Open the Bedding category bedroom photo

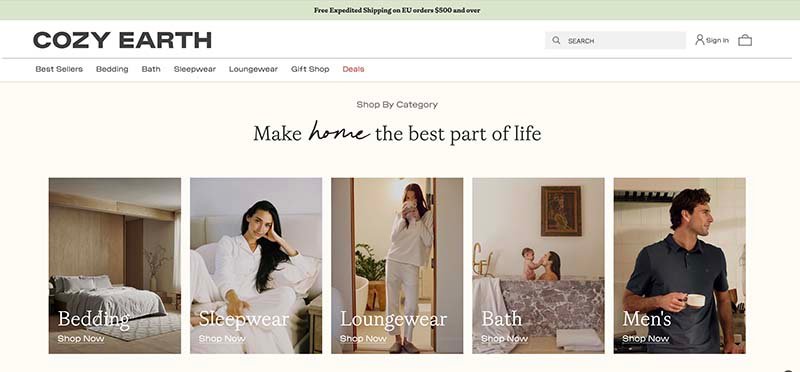pyautogui.click(x=115, y=265)
